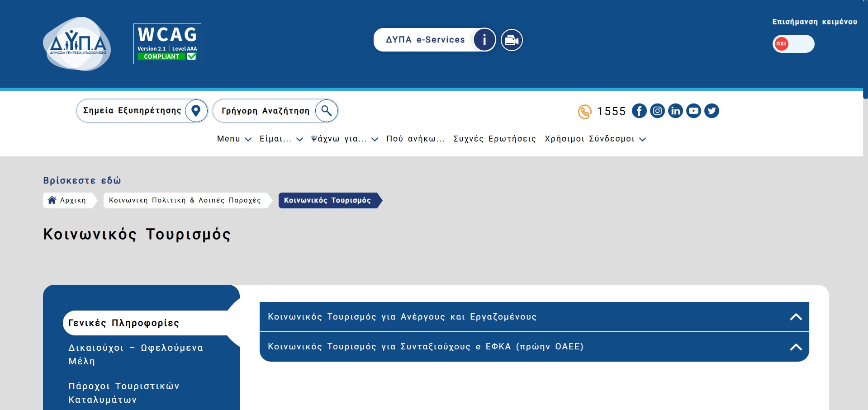
Task: Click the video camera icon next to e-Services
Action: [x=511, y=40]
